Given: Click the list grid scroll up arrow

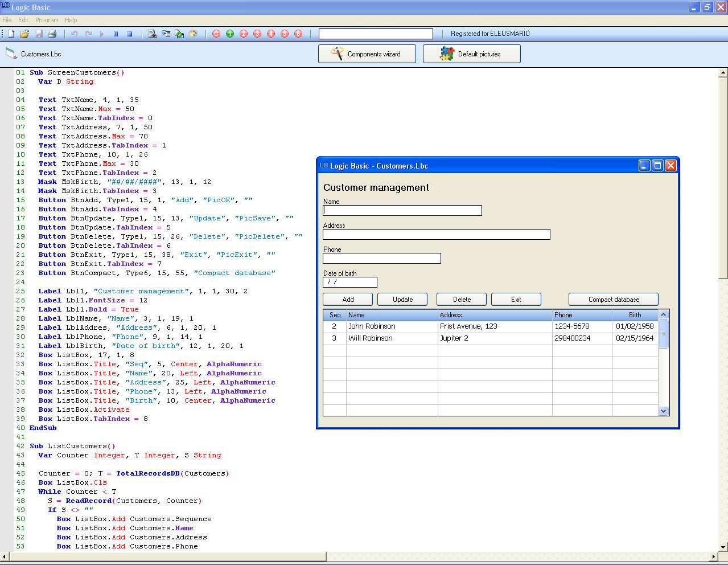Looking at the screenshot, I should (663, 314).
